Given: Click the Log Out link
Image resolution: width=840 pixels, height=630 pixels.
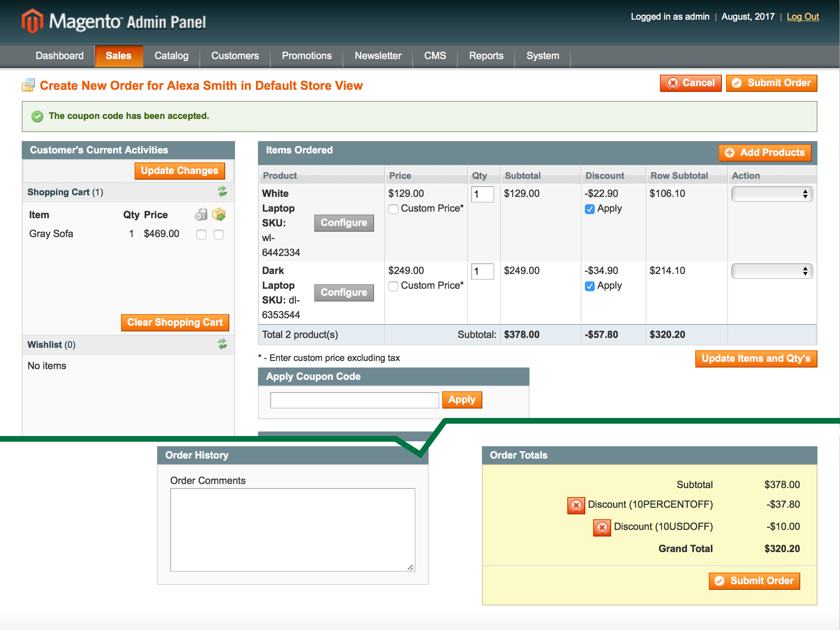Looking at the screenshot, I should pyautogui.click(x=802, y=17).
